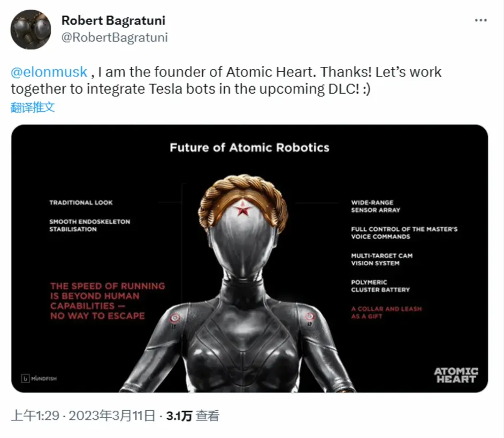Open Robert Bagratuni's profile avatar
Screen dimensions: 504x438
click(x=30, y=29)
